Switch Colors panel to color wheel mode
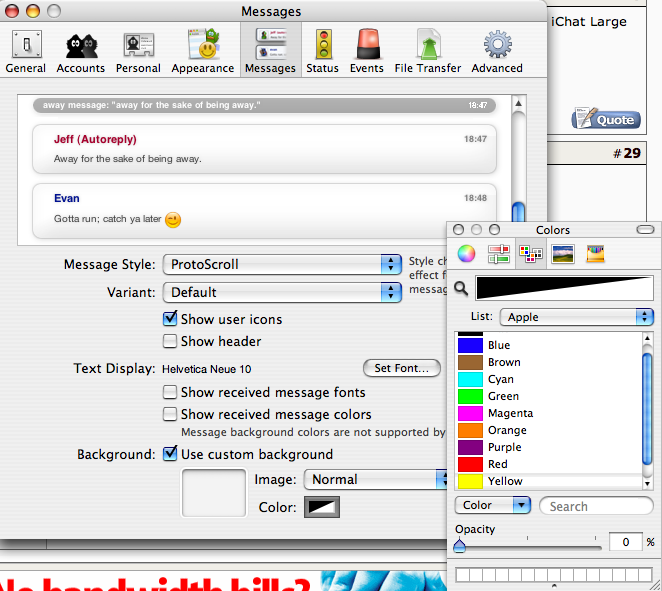The height and width of the screenshot is (591, 662). [466, 254]
